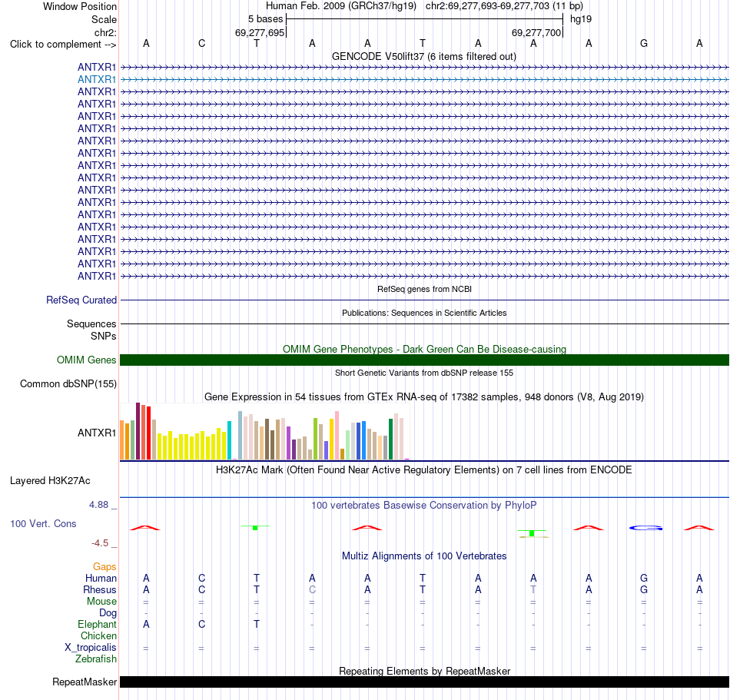Image resolution: width=730 pixels, height=700 pixels.
Task: Click the 'Window Position' label
Action: click(x=80, y=6)
